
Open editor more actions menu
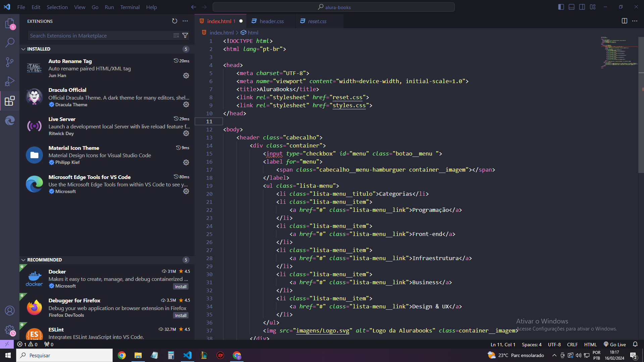click(x=635, y=21)
